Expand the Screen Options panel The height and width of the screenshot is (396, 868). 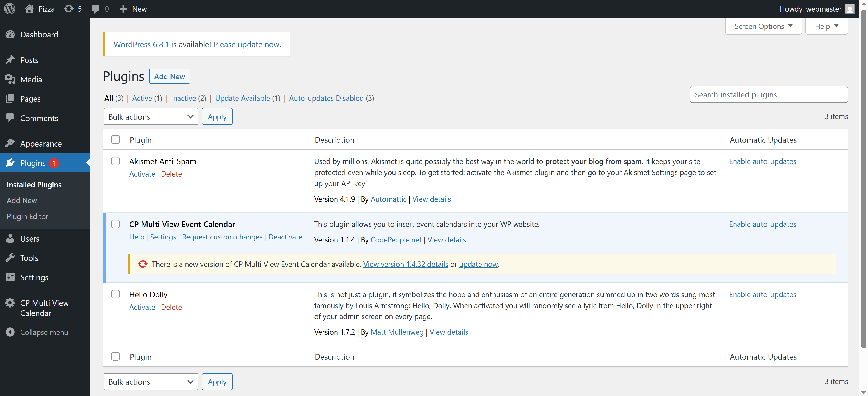[x=763, y=26]
